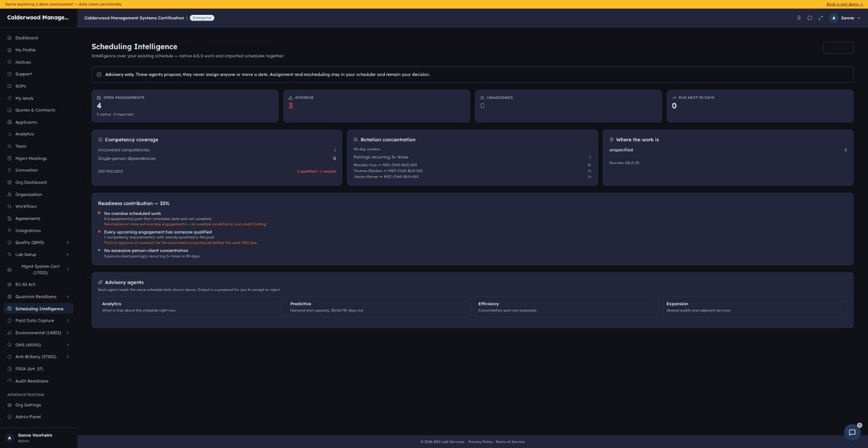Screen dimensions: 868x448
Task: Click the Enterprise plan badge
Action: pyautogui.click(x=202, y=18)
